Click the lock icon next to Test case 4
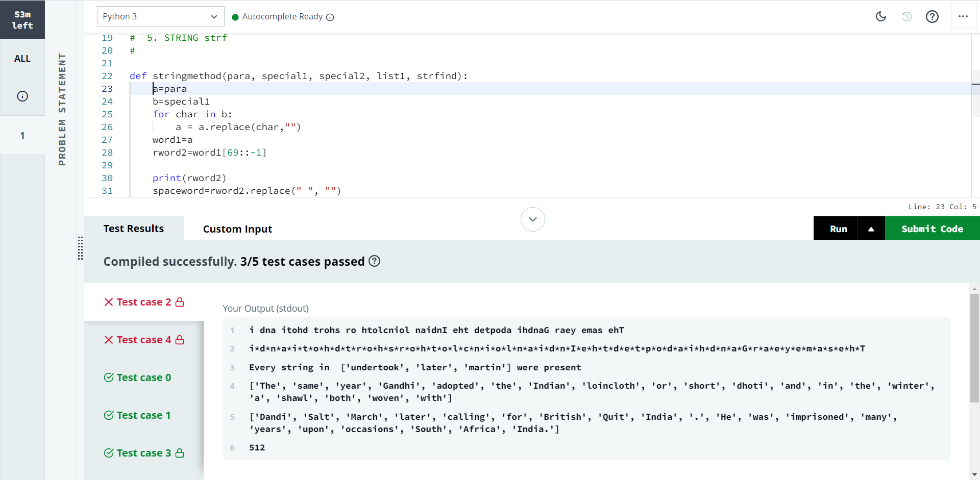This screenshot has width=980, height=480. (180, 340)
